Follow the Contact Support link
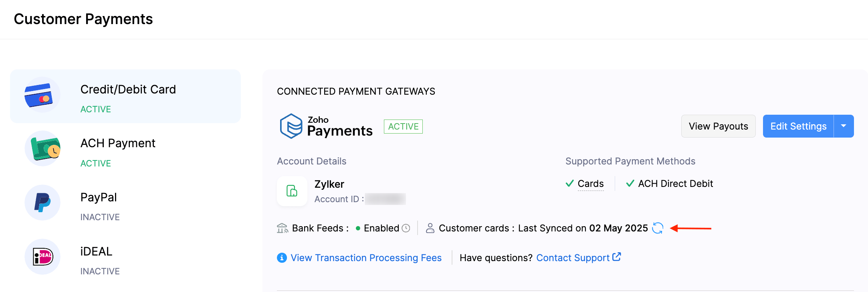The height and width of the screenshot is (292, 868). click(x=573, y=258)
